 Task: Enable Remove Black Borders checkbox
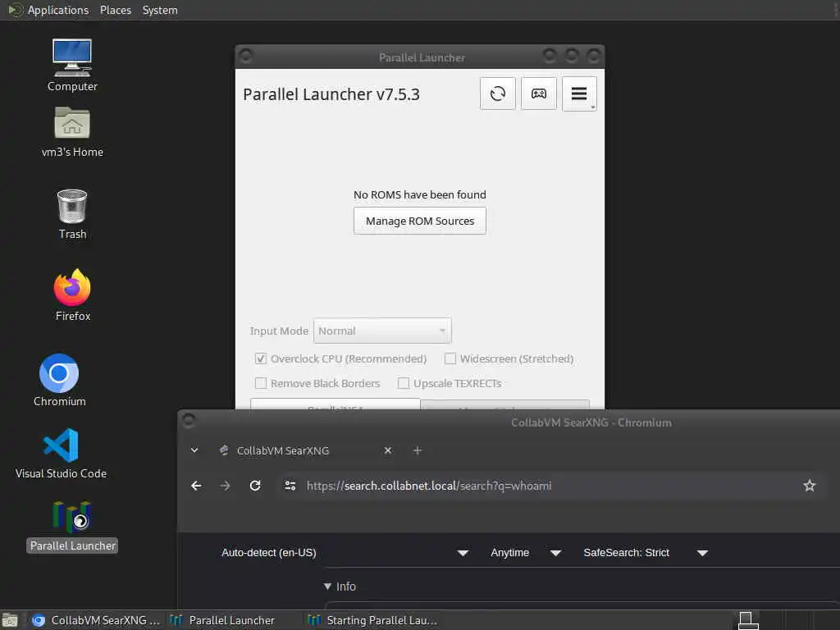[x=260, y=383]
